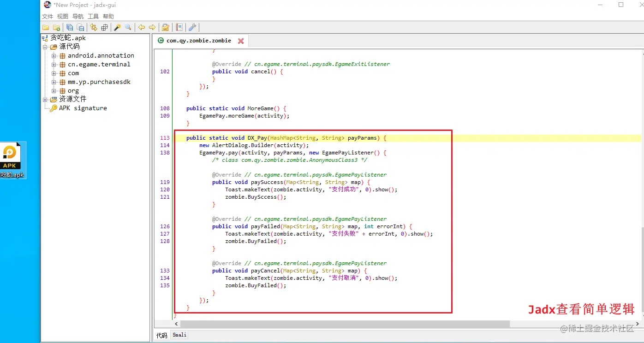Viewport: 644px width, 343px height.
Task: Open the log viewer notebook icon
Action: [x=179, y=27]
